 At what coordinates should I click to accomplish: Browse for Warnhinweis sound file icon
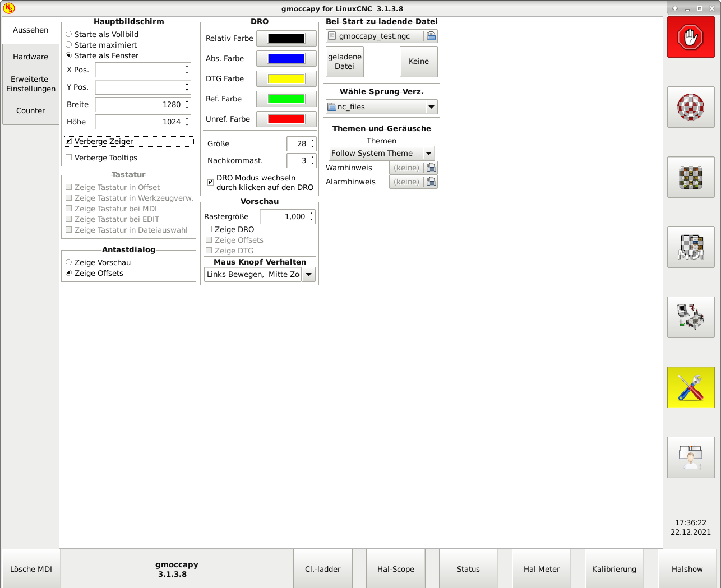(431, 168)
